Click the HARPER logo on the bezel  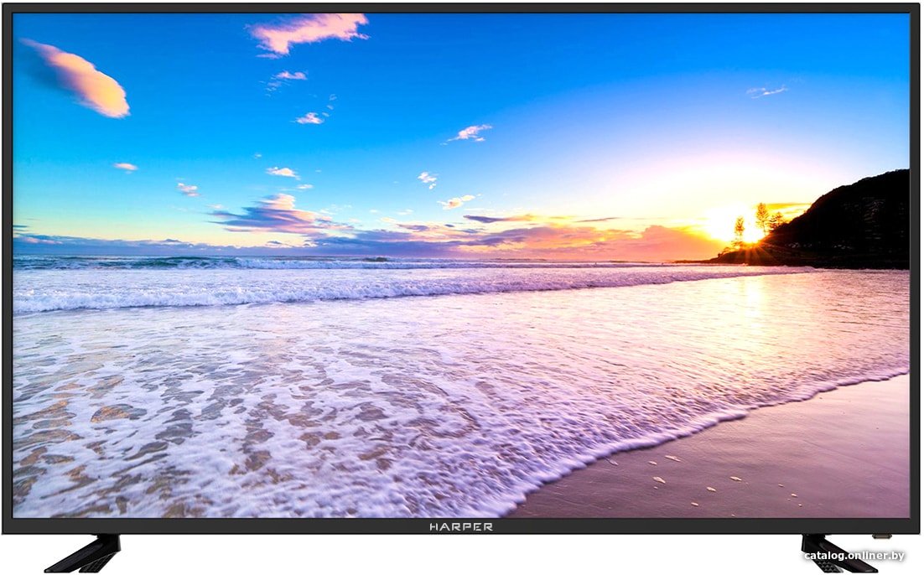pyautogui.click(x=461, y=526)
